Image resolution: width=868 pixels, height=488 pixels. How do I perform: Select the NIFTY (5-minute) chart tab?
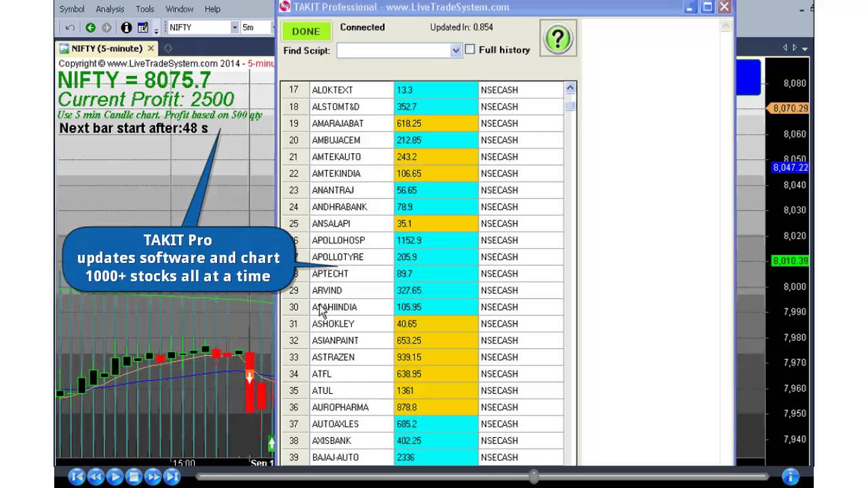(x=106, y=49)
